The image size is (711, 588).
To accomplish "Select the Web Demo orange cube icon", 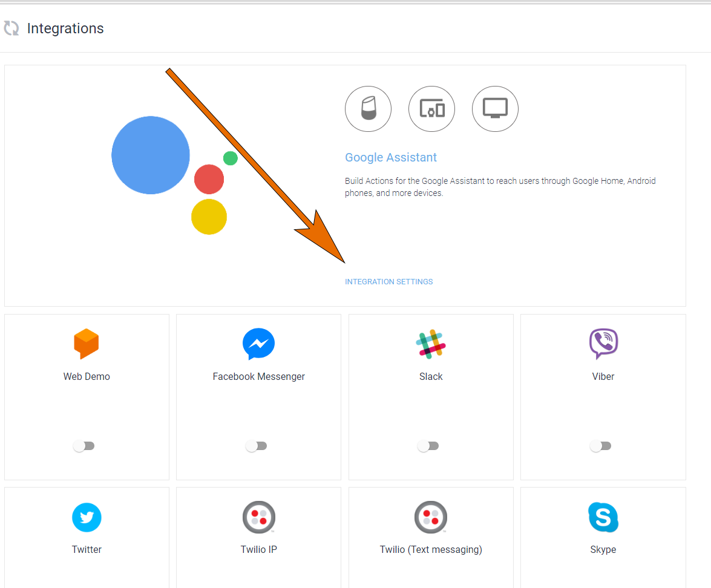I will click(87, 344).
